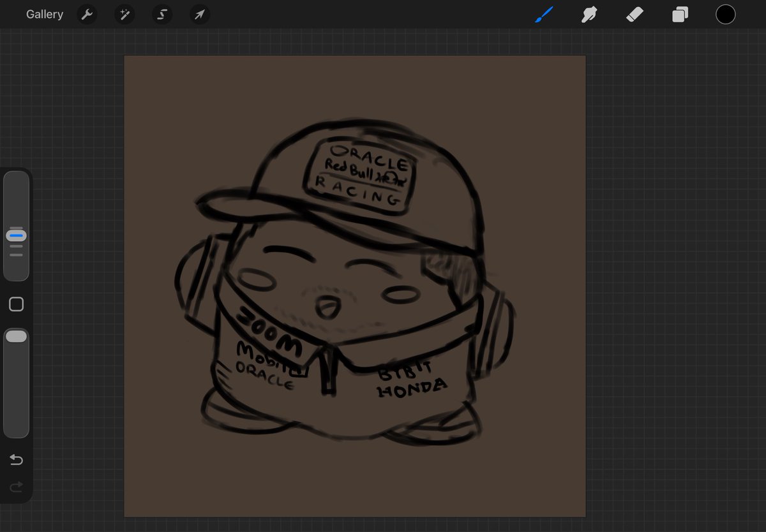766x532 pixels.
Task: Open the active color picker circle
Action: click(725, 14)
